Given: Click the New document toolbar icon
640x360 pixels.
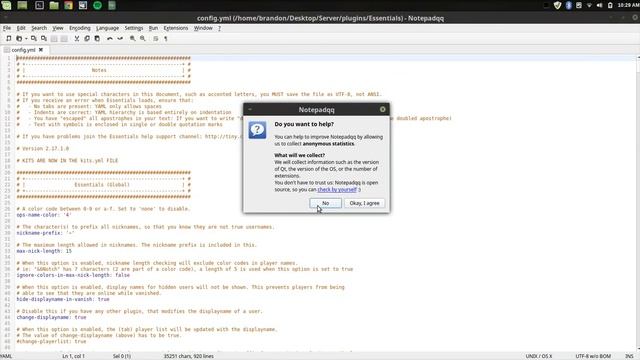Looking at the screenshot, I should click(8, 38).
